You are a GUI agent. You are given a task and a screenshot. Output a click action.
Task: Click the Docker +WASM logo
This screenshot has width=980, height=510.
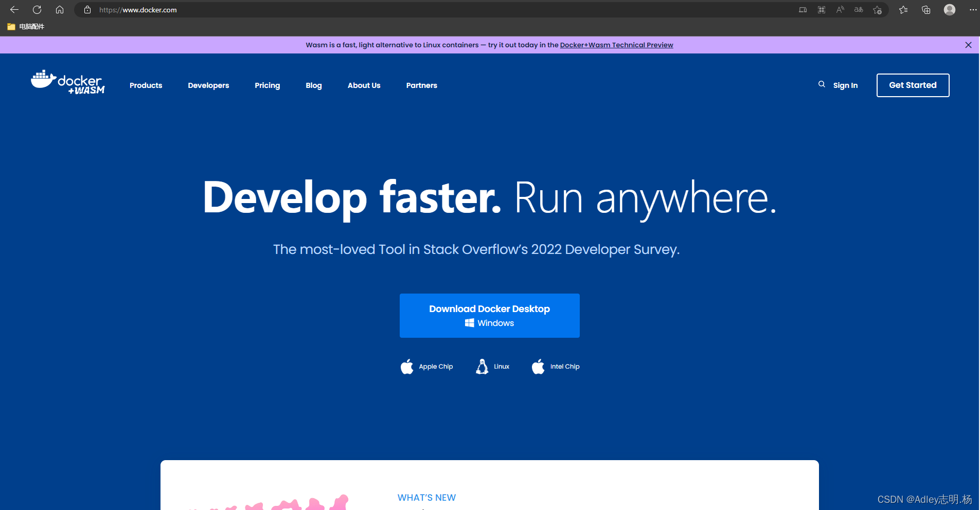[x=67, y=82]
